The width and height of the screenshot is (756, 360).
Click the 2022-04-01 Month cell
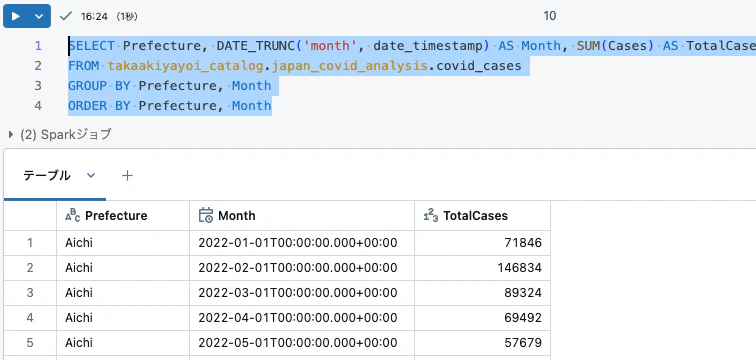[302, 318]
